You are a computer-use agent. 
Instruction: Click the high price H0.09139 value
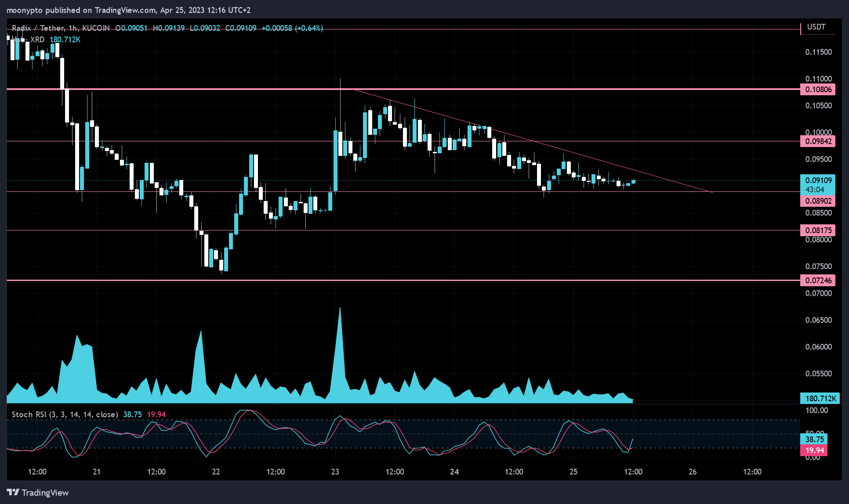click(x=169, y=28)
